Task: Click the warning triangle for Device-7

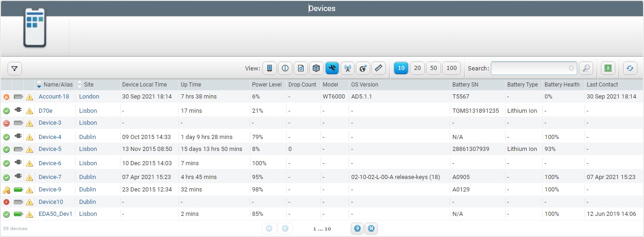Action: (x=29, y=177)
